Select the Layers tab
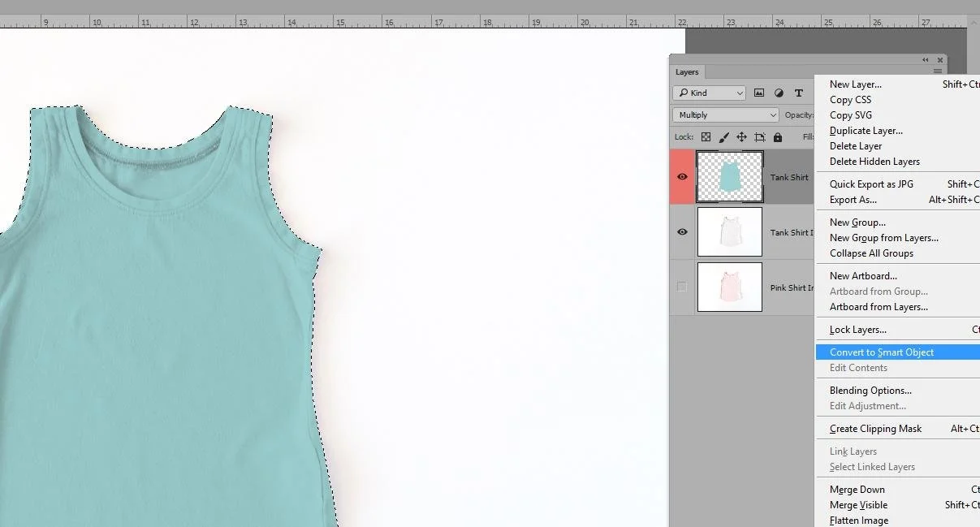The width and height of the screenshot is (980, 527). tap(687, 72)
